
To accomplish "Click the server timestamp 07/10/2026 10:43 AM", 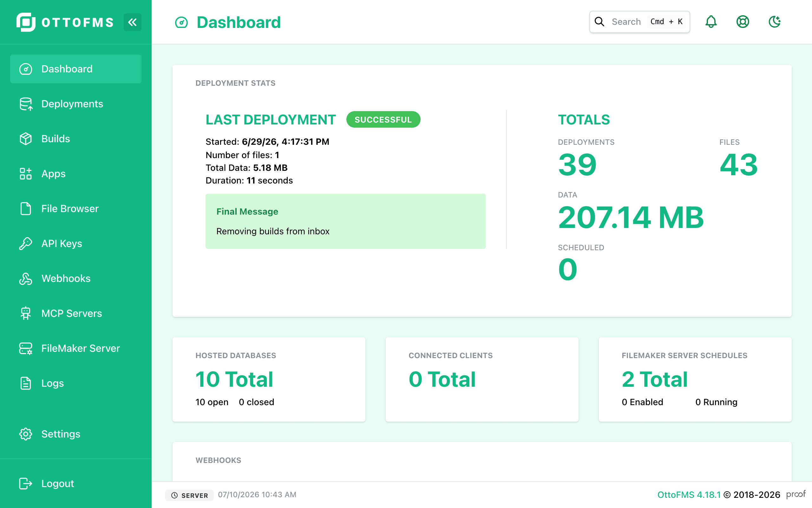I will (x=257, y=495).
